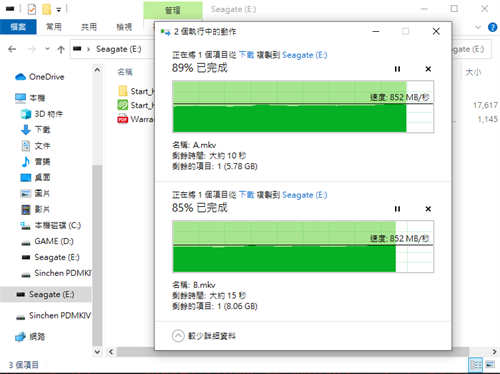Open GAME (D:) drive in sidebar
The height and width of the screenshot is (374, 500).
[47, 241]
